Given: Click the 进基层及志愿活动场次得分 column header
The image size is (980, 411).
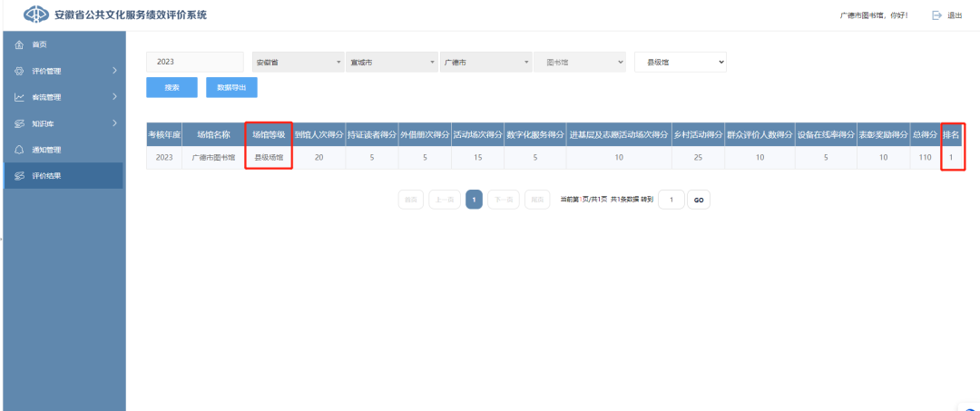Looking at the screenshot, I should tap(619, 134).
